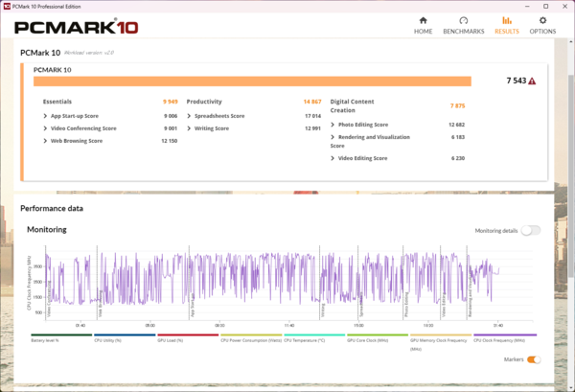Turn off the Markers toggle
The width and height of the screenshot is (575, 392).
pos(534,359)
